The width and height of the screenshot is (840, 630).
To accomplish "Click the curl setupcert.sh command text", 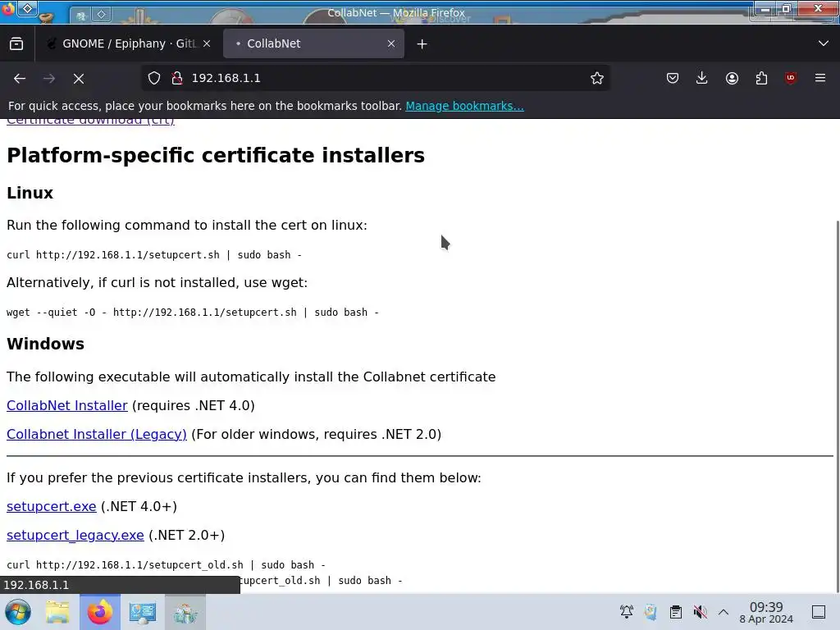I will [x=153, y=255].
